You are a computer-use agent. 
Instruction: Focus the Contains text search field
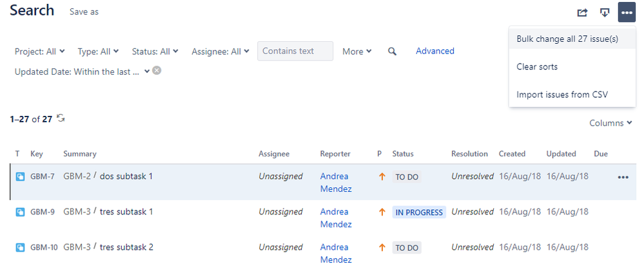point(295,51)
